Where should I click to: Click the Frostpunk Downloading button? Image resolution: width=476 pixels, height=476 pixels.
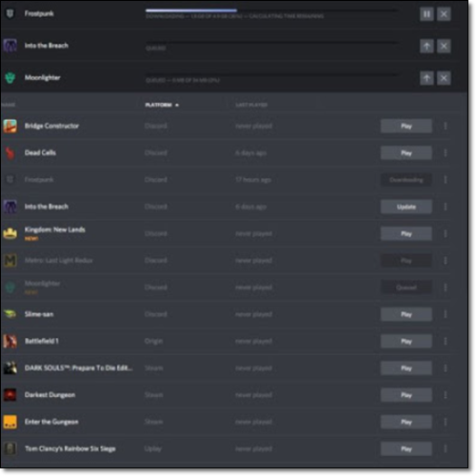407,180
